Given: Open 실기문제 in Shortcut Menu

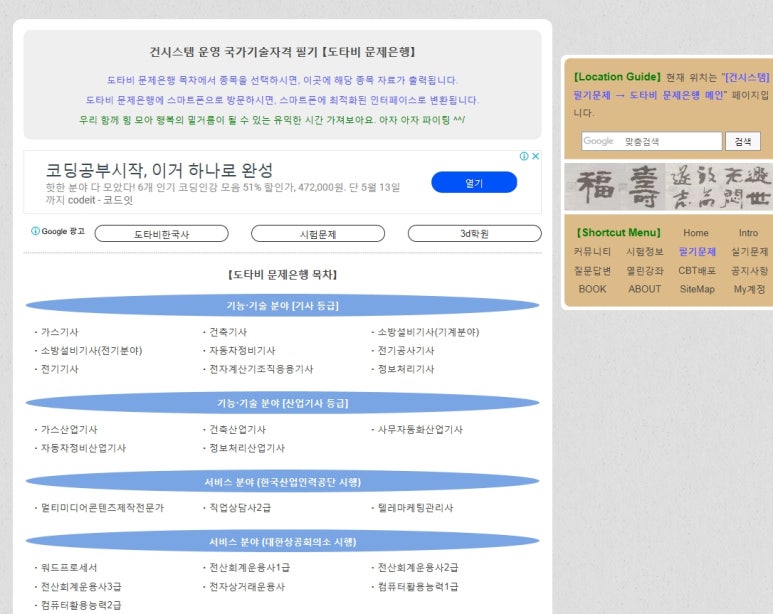Looking at the screenshot, I should tap(749, 252).
